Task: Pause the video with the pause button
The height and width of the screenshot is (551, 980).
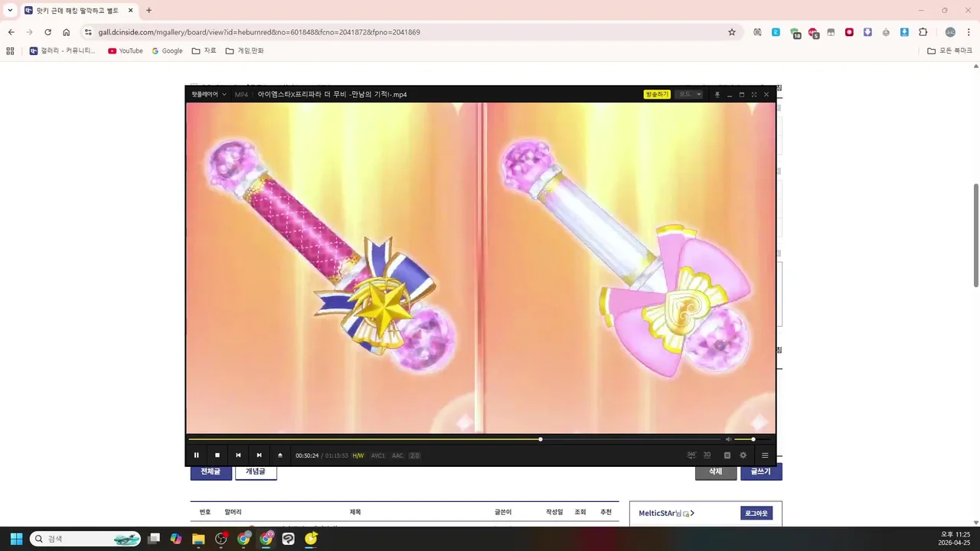Action: [x=196, y=455]
